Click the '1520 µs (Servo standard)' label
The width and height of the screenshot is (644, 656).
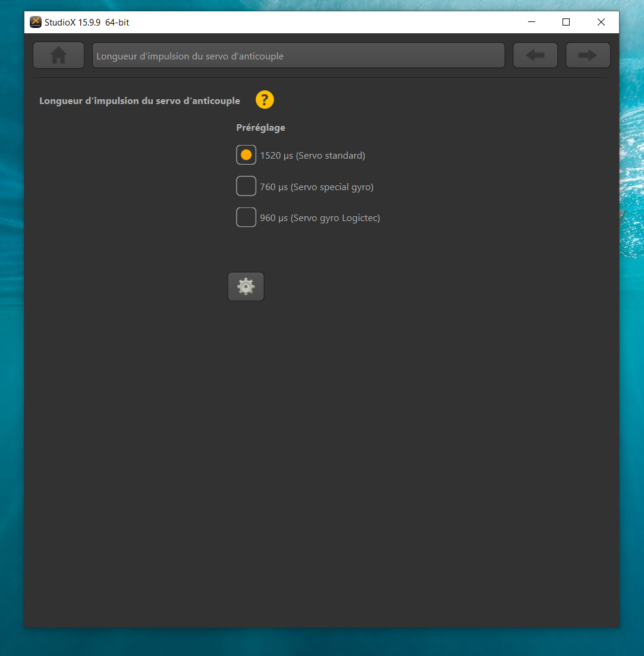click(x=312, y=156)
